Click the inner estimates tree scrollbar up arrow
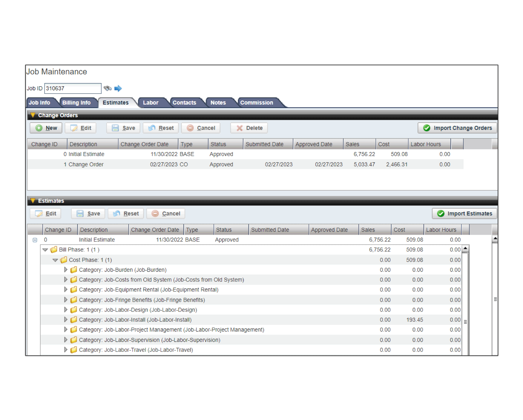The width and height of the screenshot is (523, 420). (465, 248)
